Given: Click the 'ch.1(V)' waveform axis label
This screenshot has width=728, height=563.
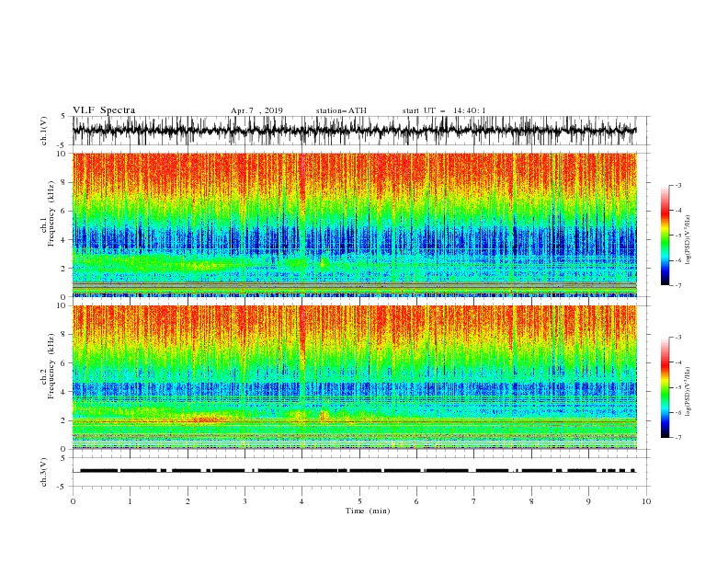Looking at the screenshot, I should click(44, 131).
